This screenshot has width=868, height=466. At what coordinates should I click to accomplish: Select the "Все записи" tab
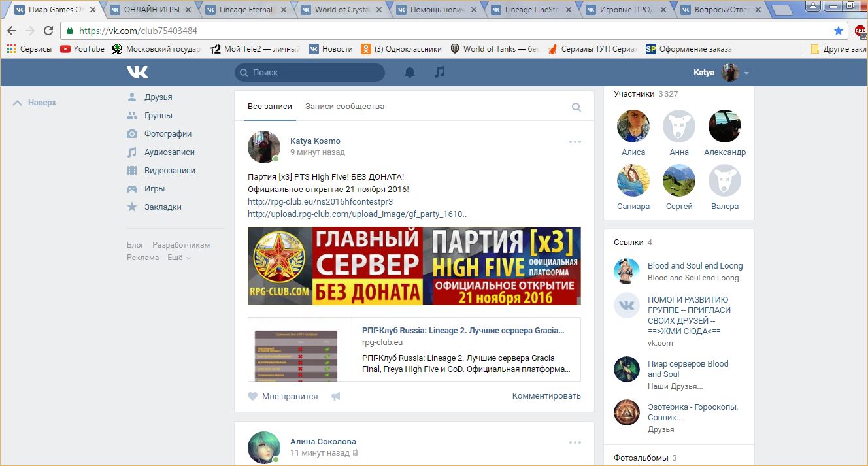(270, 107)
